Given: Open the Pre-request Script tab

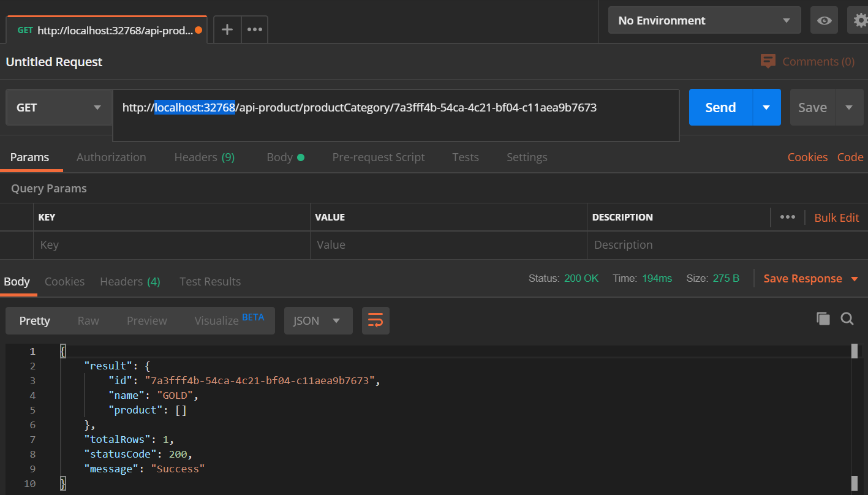Looking at the screenshot, I should pos(379,157).
